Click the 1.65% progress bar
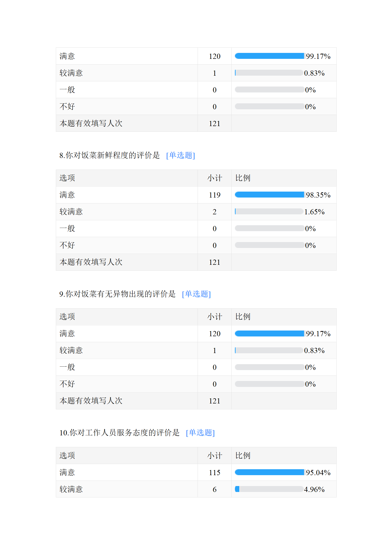 click(x=269, y=212)
